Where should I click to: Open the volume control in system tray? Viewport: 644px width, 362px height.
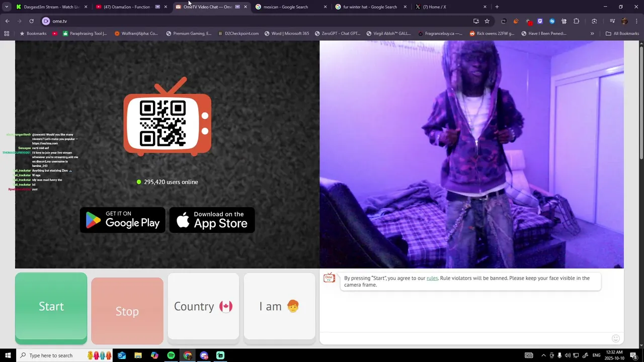568,355
